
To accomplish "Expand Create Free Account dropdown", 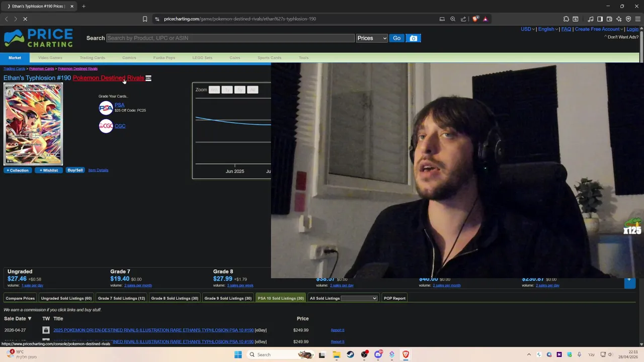I will click(599, 29).
